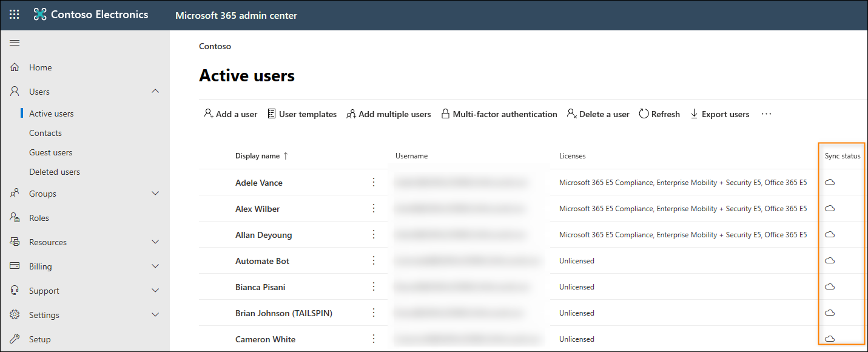Collapse navigation with hamburger menu icon
The width and height of the screenshot is (868, 352).
[x=15, y=42]
